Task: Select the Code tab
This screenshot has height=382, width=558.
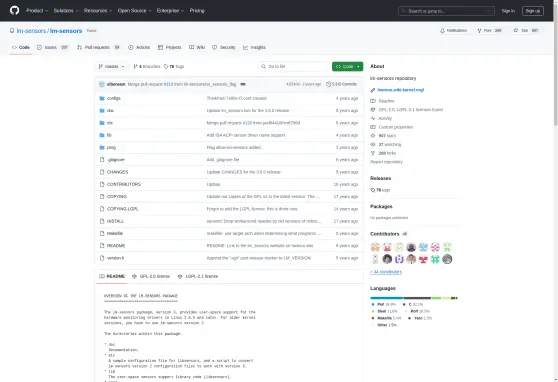Action: [x=21, y=47]
